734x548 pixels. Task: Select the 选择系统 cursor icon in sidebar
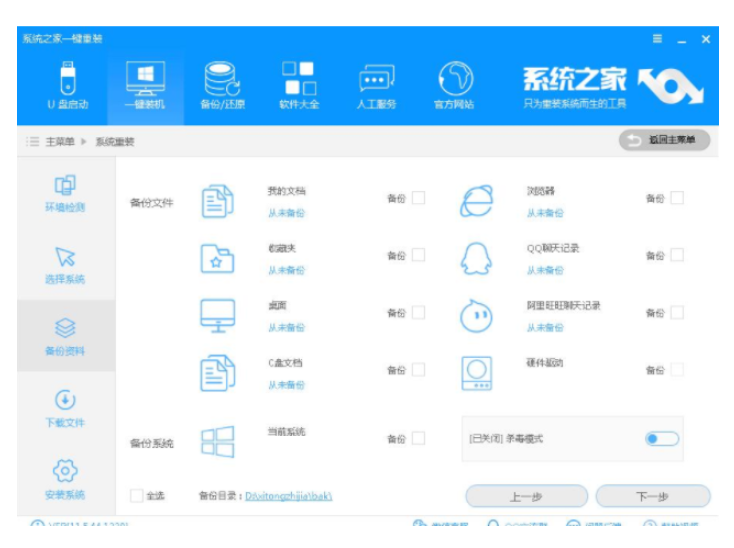[65, 257]
